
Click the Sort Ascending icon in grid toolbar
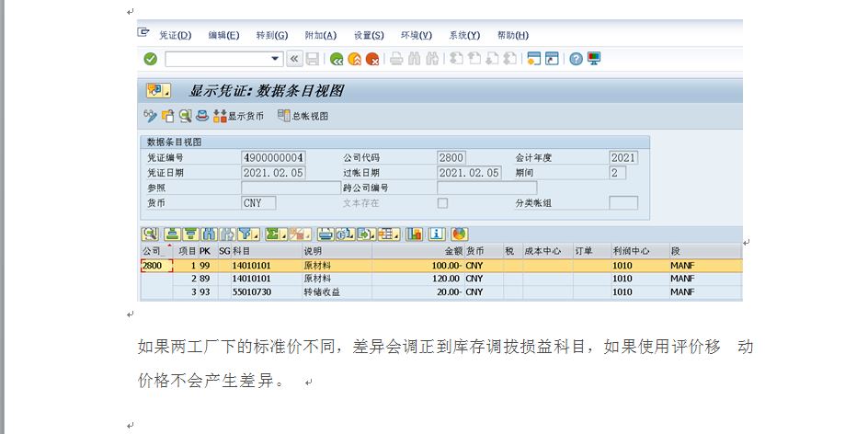172,234
